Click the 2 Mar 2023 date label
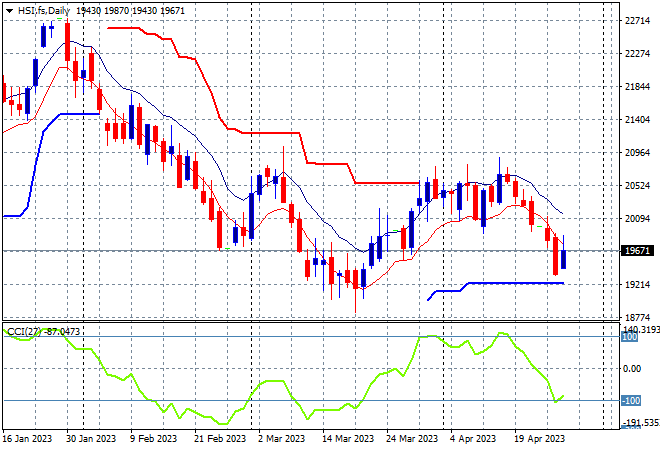 click(x=282, y=439)
